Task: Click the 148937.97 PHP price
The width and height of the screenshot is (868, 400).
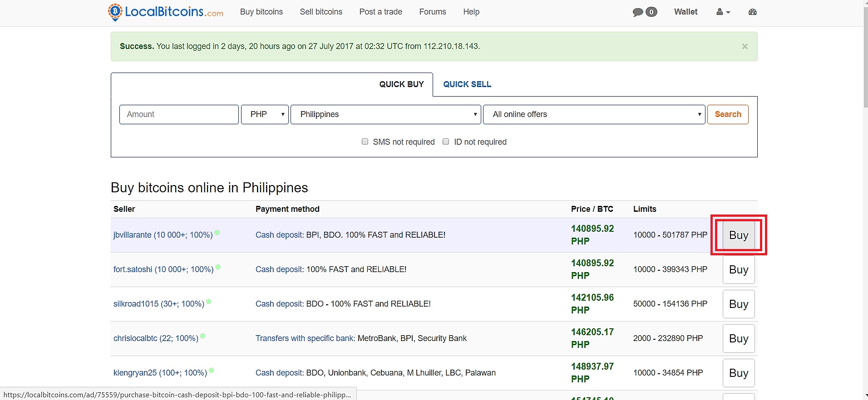Action: [x=592, y=373]
